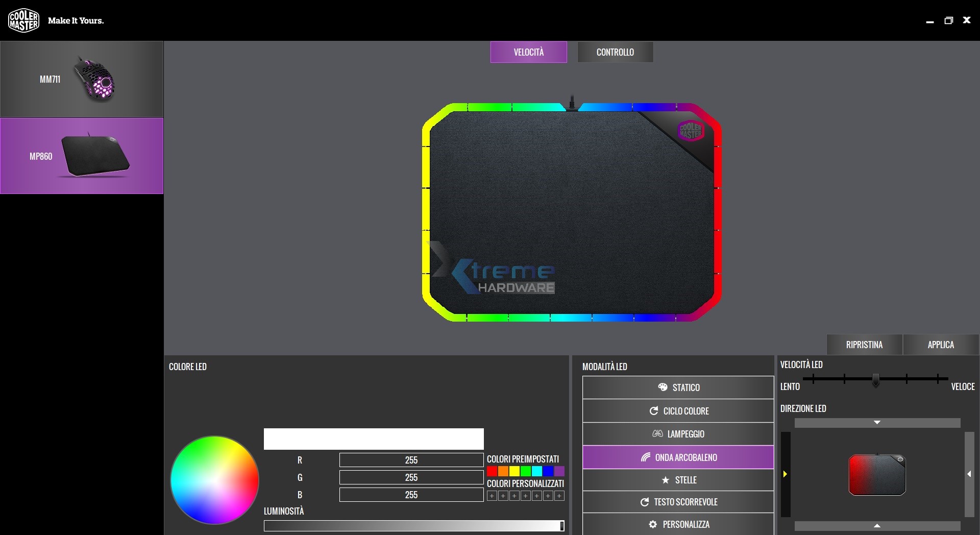Choose the Lampeggio blinking mode icon

657,434
